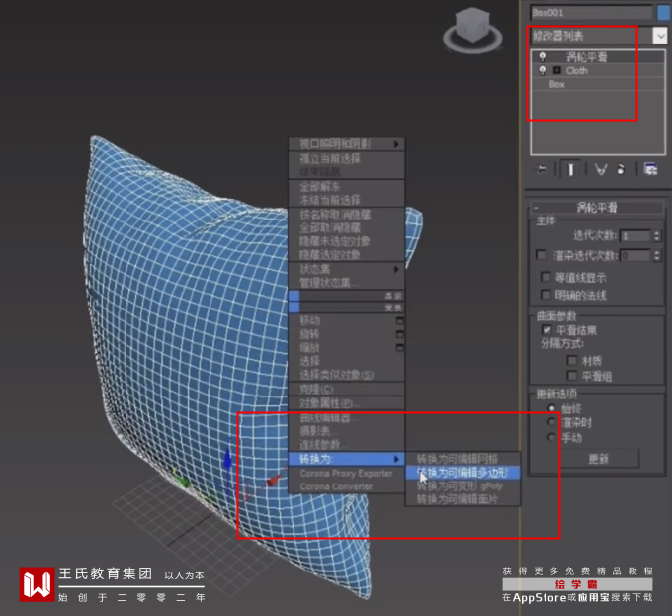Choose 按名称取消隐藏 menu item
The image size is (672, 616).
tap(346, 215)
